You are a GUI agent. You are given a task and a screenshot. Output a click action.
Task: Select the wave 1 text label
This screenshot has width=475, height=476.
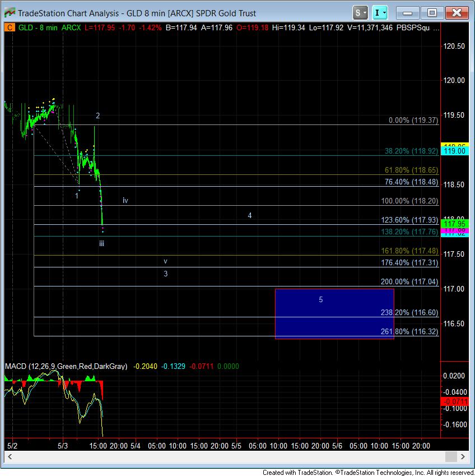point(77,196)
